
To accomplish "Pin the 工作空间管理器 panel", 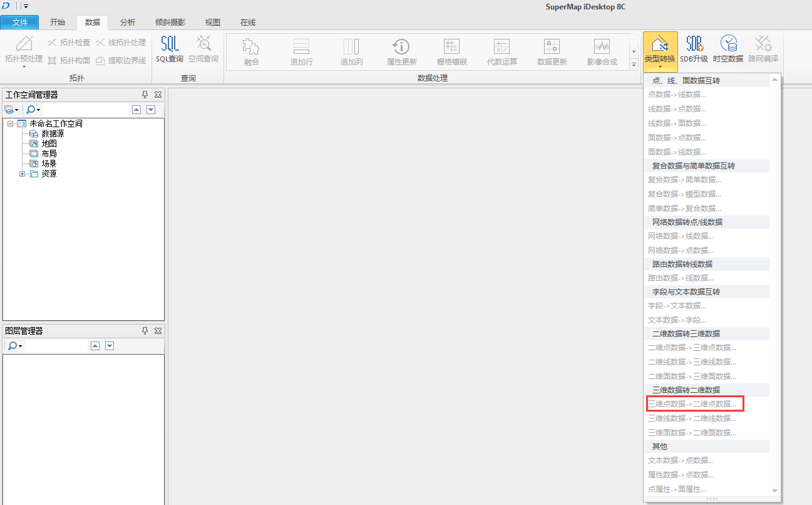I will [x=145, y=95].
